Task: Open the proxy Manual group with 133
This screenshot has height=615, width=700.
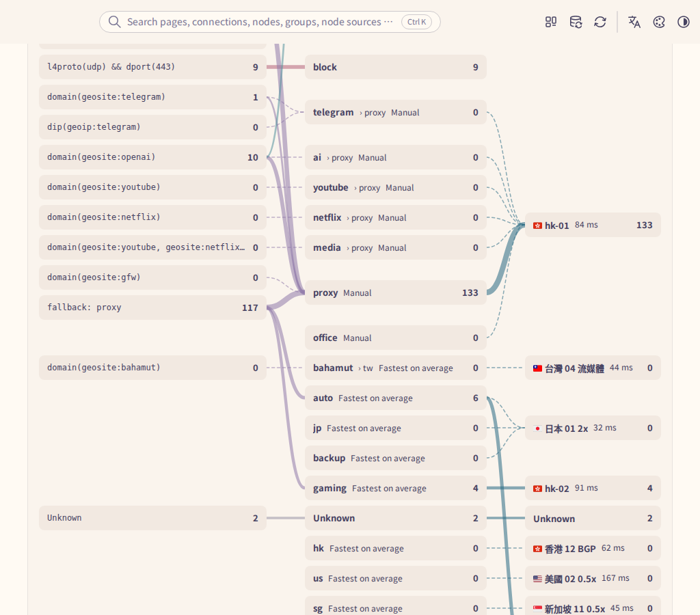Action: [x=396, y=292]
